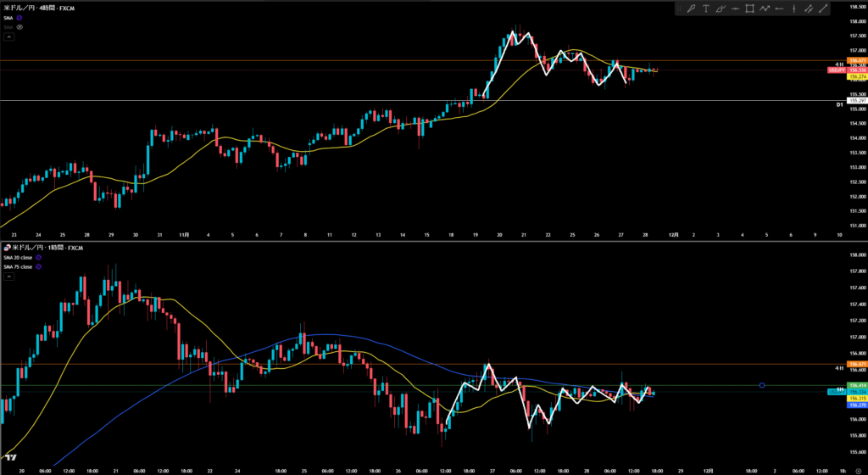Select the brush drawing tool in the floating toolbar
This screenshot has width=868, height=475.
[692, 8]
